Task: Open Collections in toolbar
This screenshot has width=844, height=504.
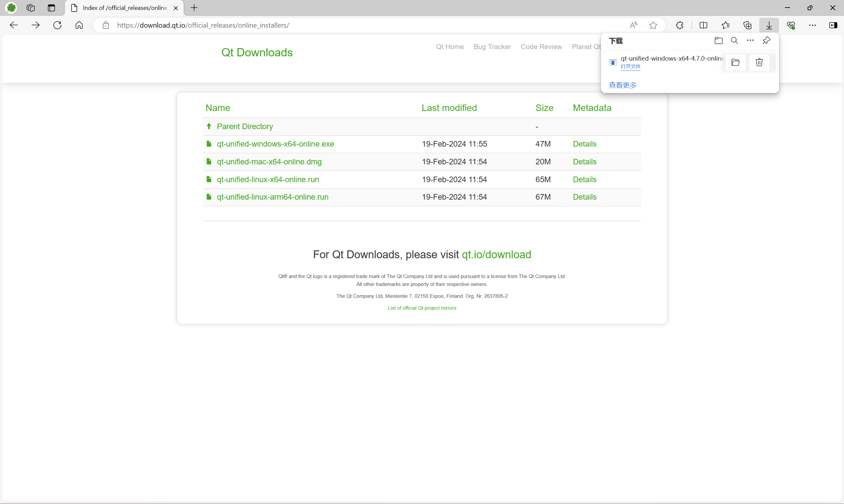Action: (x=747, y=25)
